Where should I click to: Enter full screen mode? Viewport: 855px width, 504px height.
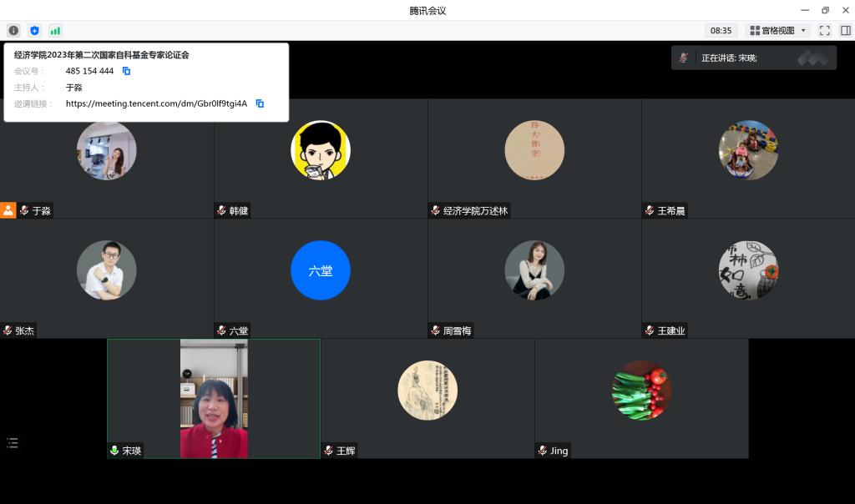824,31
